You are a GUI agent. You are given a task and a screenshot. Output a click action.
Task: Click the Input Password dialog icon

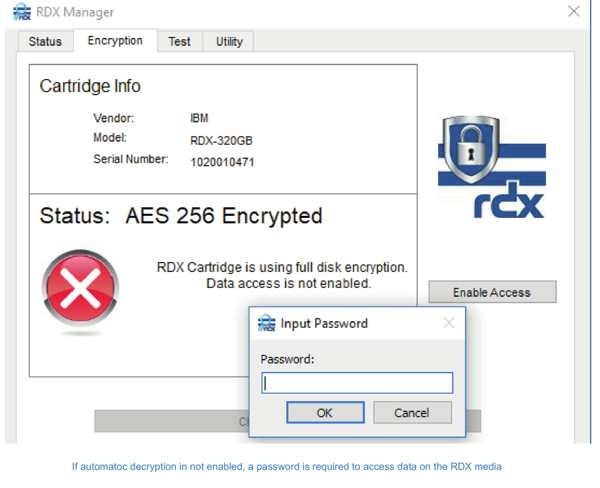click(x=267, y=323)
